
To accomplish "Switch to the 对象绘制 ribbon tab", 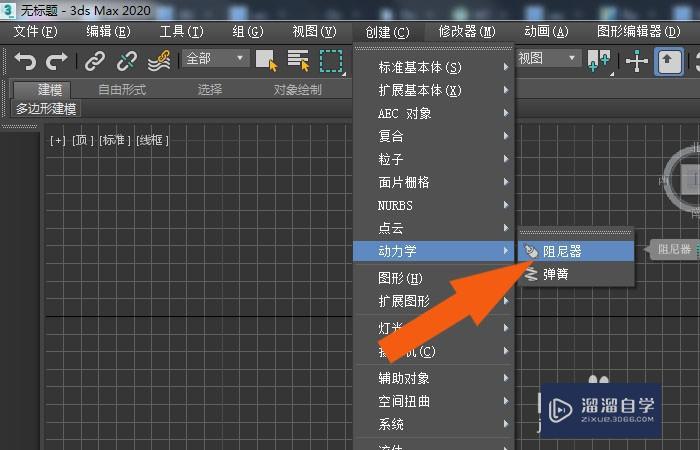I will point(297,90).
